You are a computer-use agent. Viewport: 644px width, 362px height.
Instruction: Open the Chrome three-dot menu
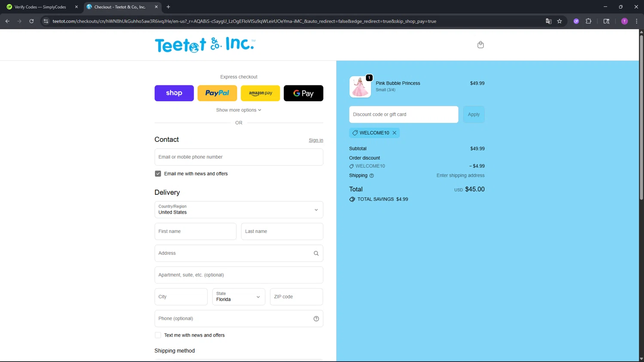click(636, 21)
